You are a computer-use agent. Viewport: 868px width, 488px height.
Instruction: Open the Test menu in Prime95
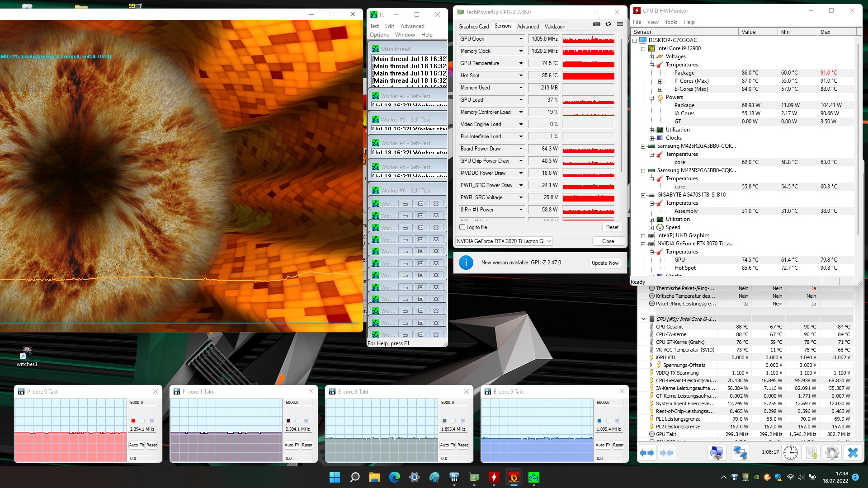(x=374, y=26)
